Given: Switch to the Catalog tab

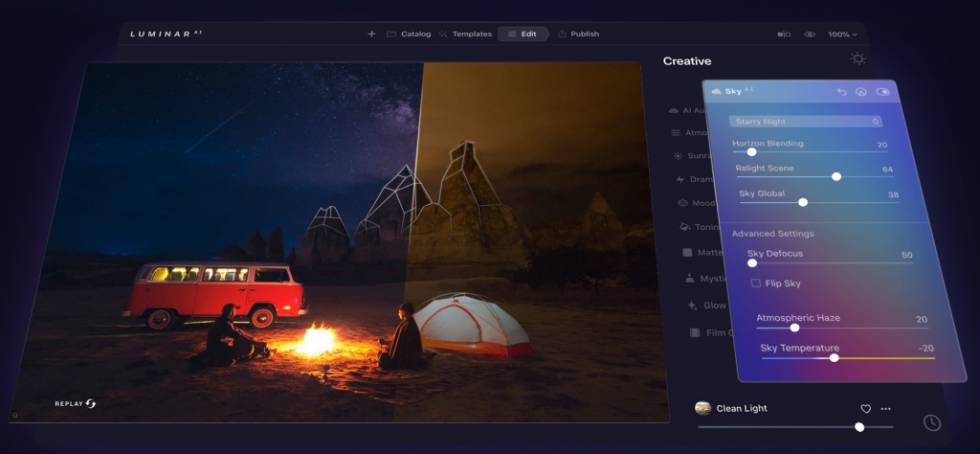Looking at the screenshot, I should point(409,34).
